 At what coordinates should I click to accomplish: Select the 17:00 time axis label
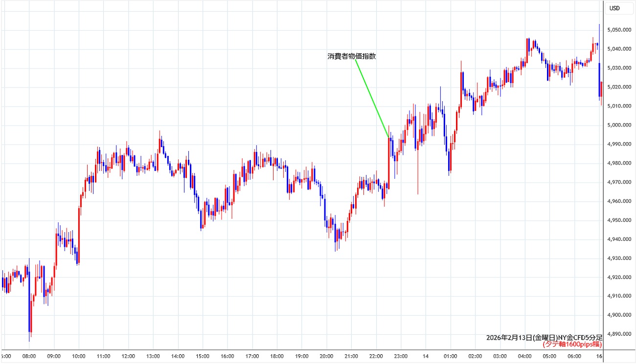[x=252, y=356]
